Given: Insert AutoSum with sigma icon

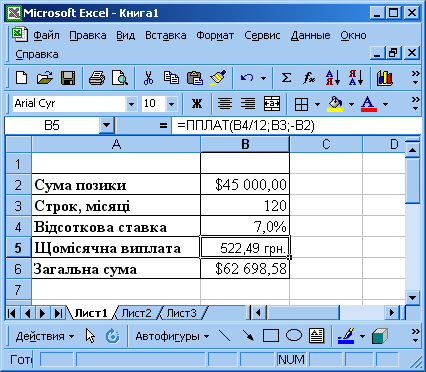Looking at the screenshot, I should click(x=286, y=78).
